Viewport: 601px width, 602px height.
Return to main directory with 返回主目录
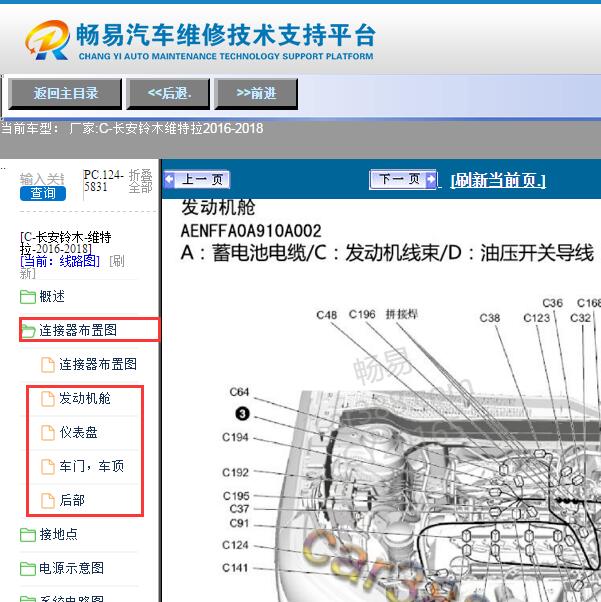(65, 94)
